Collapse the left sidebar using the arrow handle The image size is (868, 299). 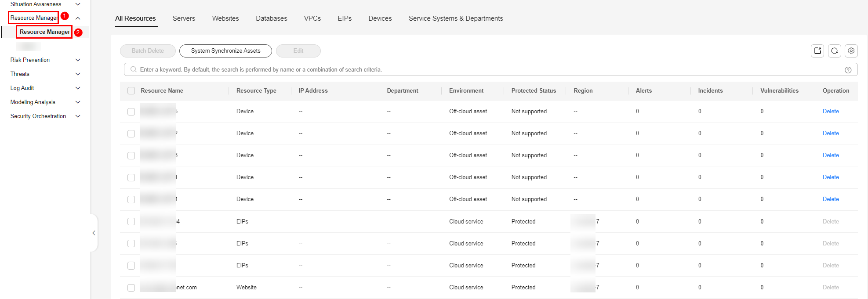click(x=94, y=233)
